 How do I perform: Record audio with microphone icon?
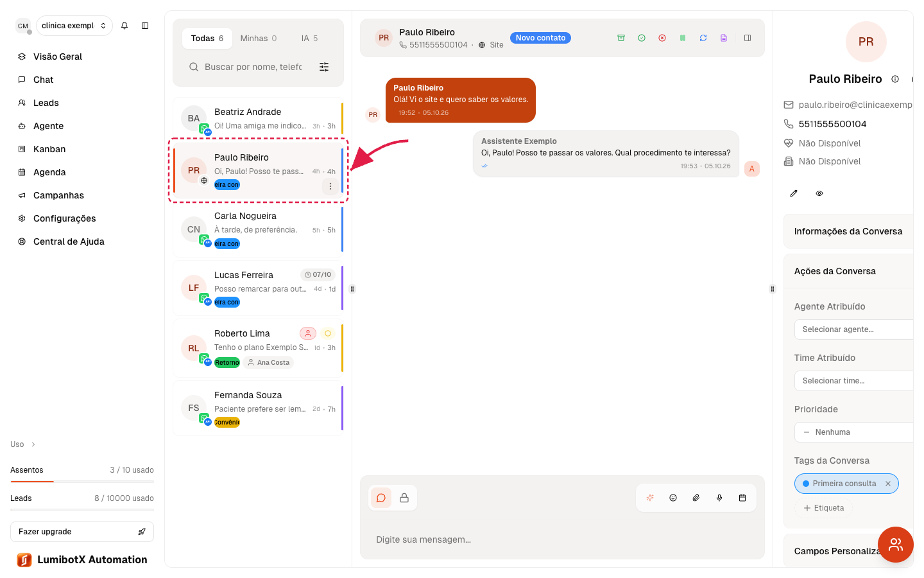[x=719, y=498]
